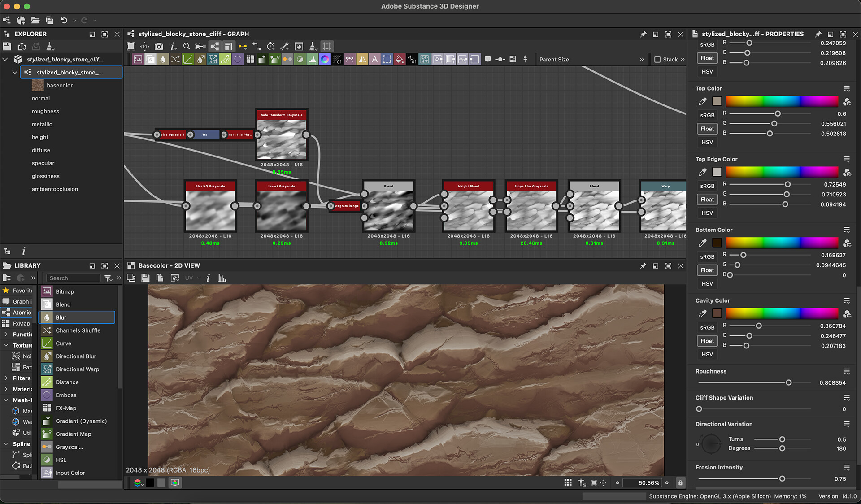Open the histogram view in the 2D View toolbar
The height and width of the screenshot is (504, 861).
(x=222, y=278)
